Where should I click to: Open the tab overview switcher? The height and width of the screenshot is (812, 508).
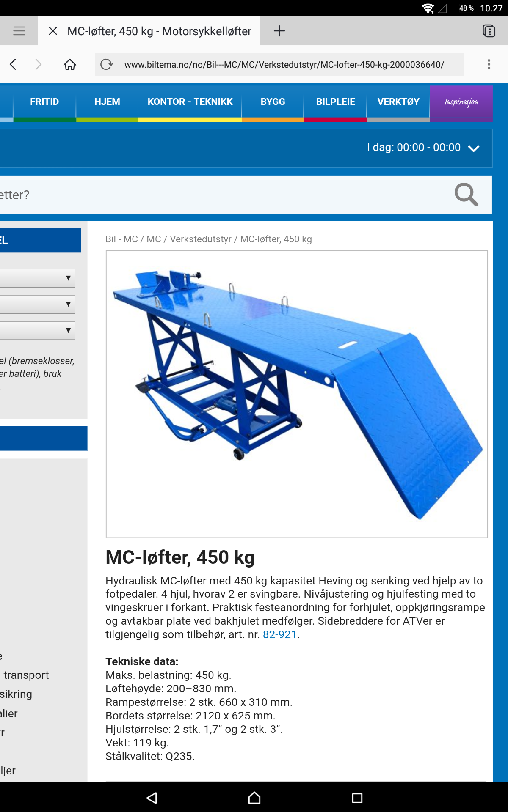489,31
